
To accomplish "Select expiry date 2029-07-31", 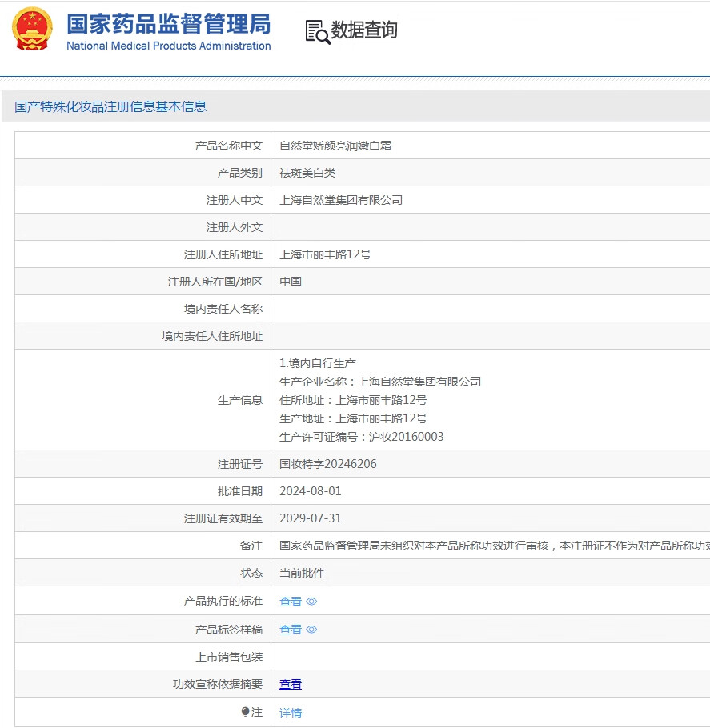I will click(311, 518).
